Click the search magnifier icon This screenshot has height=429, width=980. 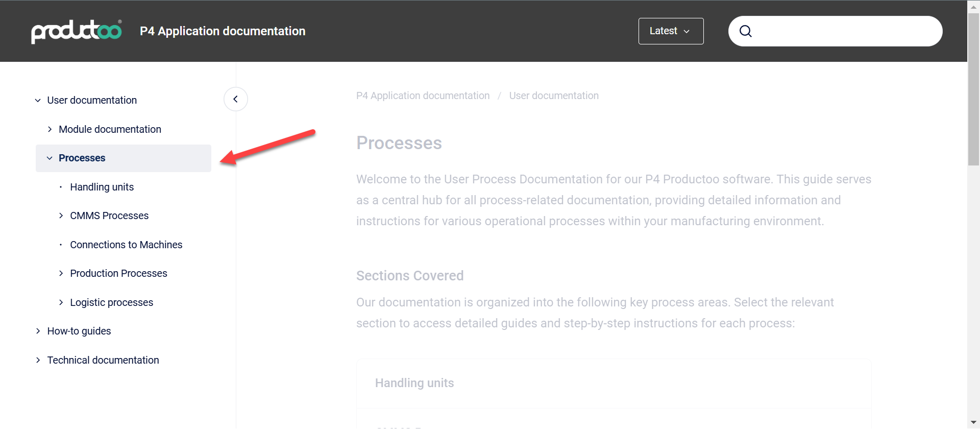tap(746, 31)
